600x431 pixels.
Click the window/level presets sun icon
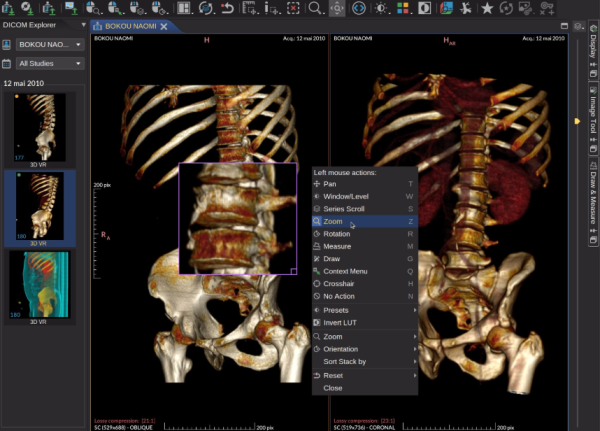382,8
